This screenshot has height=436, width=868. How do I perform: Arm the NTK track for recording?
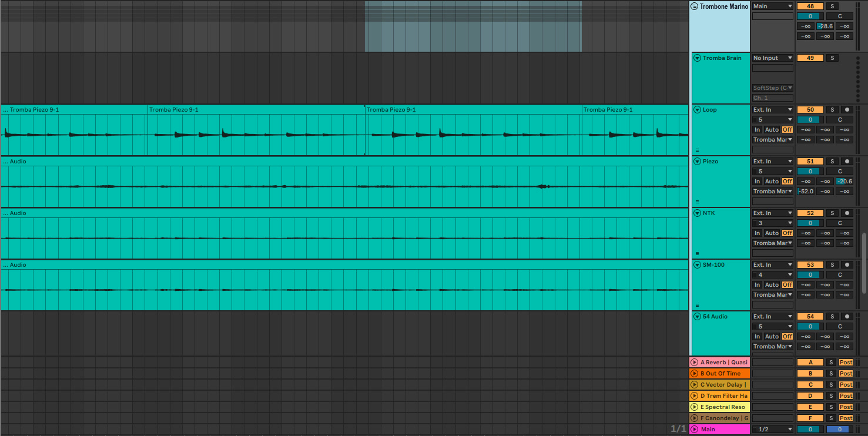tap(846, 213)
